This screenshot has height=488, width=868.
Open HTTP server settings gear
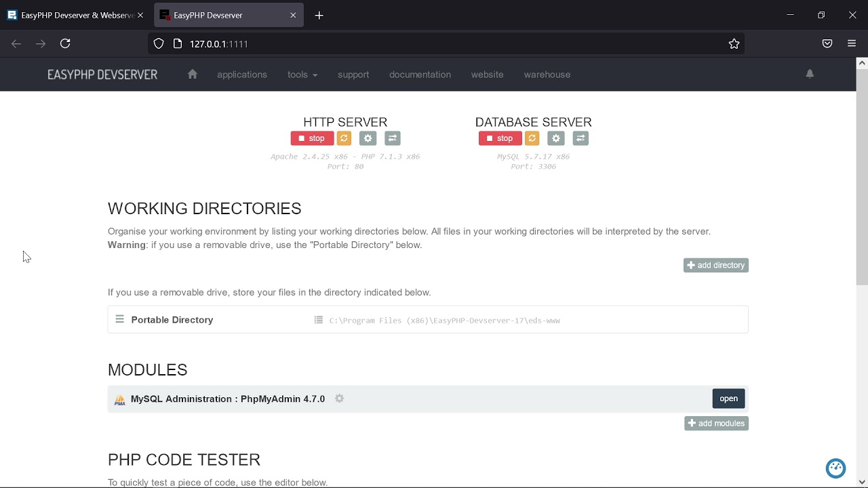368,139
